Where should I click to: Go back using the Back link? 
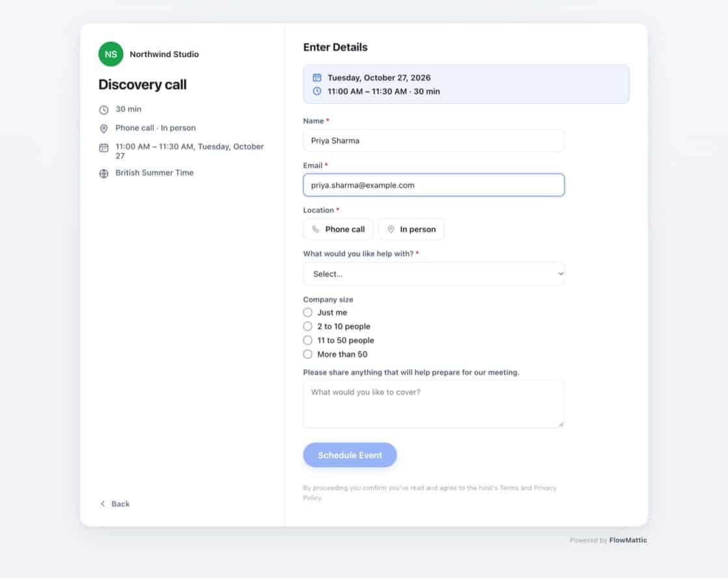point(114,504)
